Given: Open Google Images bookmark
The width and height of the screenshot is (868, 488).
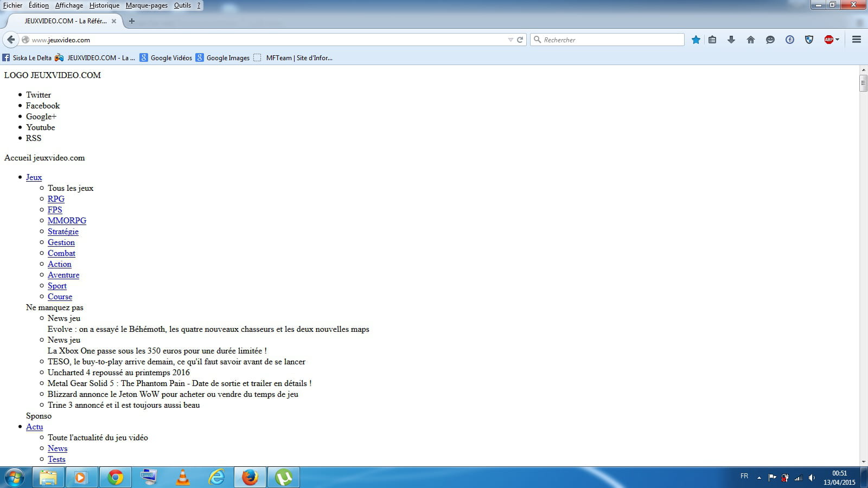Looking at the screenshot, I should (x=223, y=57).
